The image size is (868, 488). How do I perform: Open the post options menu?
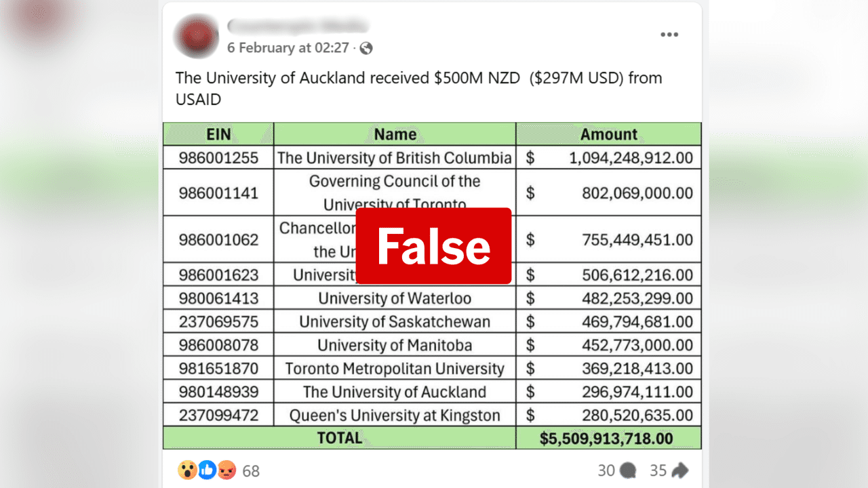669,34
